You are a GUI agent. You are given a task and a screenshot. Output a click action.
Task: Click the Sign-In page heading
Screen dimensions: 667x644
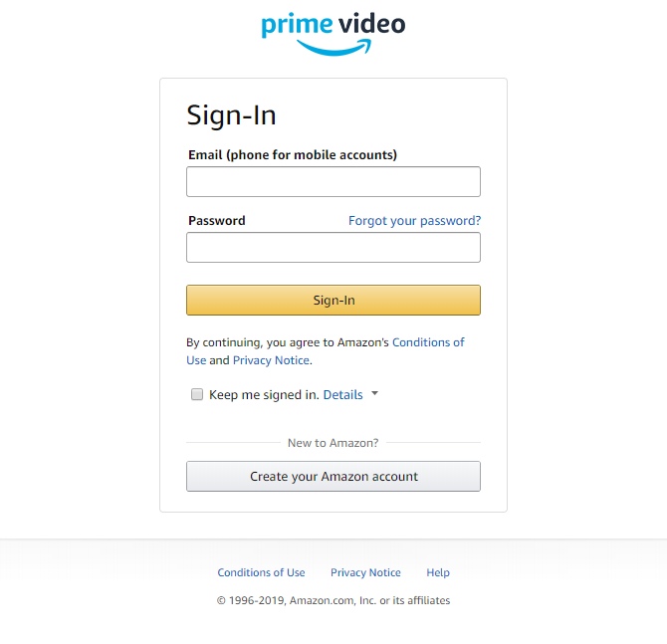(x=231, y=115)
